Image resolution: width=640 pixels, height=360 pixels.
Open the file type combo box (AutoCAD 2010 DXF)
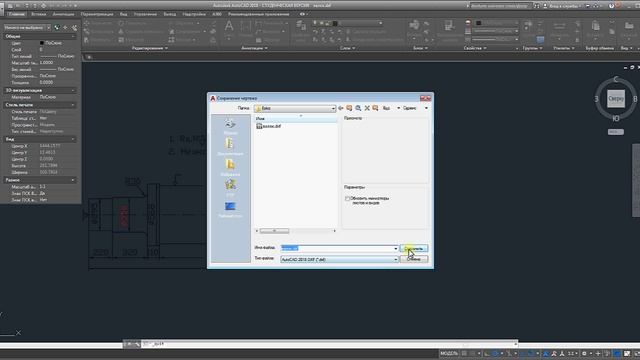point(339,260)
